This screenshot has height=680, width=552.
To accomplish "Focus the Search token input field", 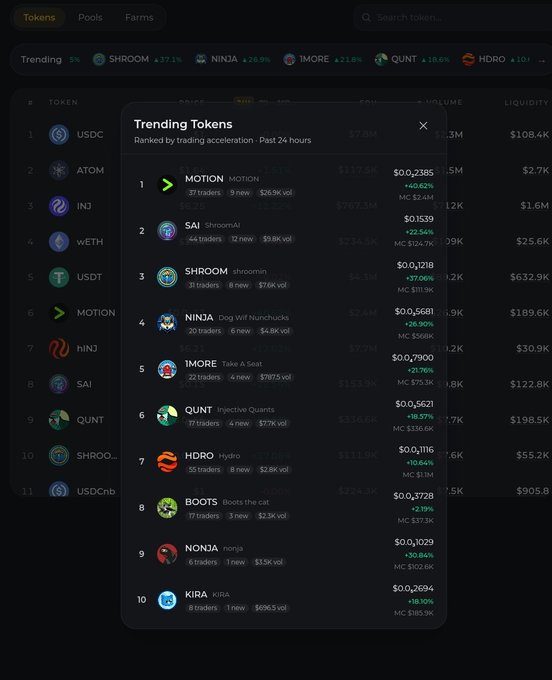I will (x=453, y=17).
